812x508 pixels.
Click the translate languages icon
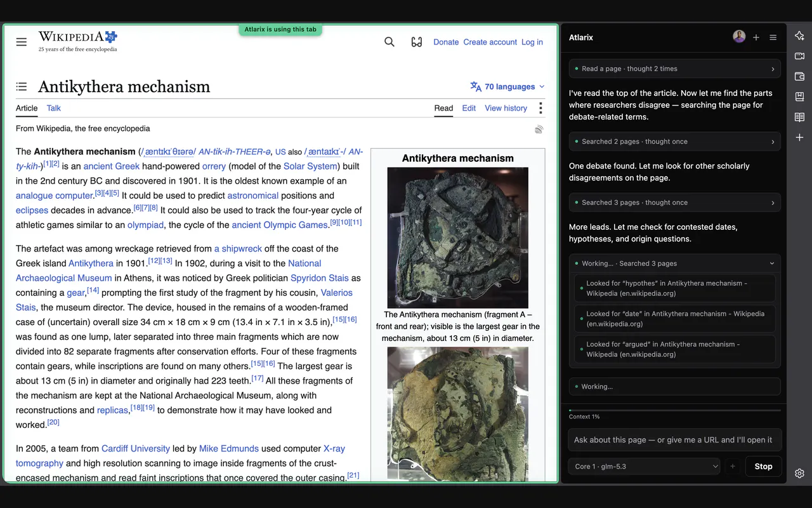point(476,86)
